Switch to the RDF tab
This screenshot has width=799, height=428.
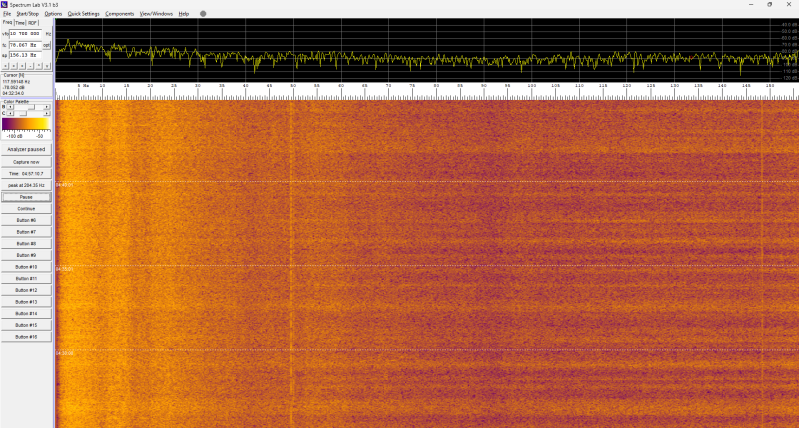[33, 23]
